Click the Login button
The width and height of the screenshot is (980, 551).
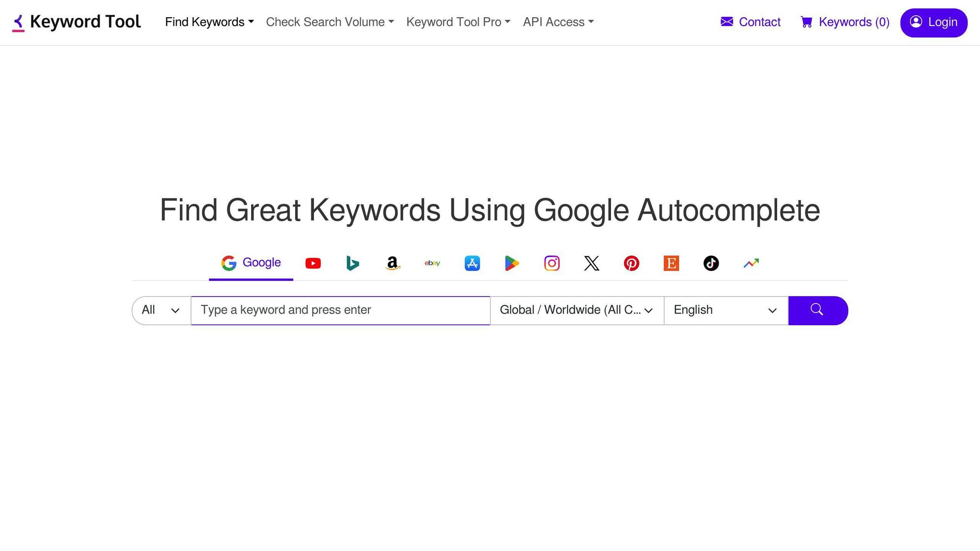click(933, 22)
